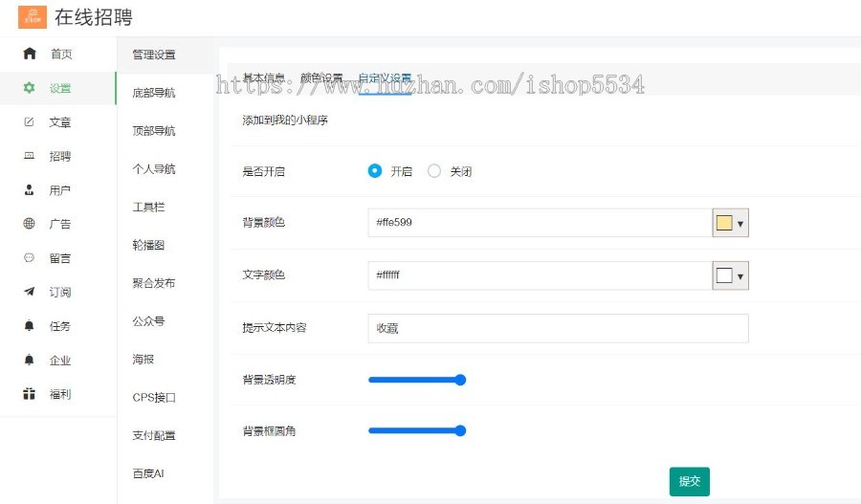Viewport: 861px width, 504px height.
Task: Click the globe icon beside 广告
Action: pos(29,224)
